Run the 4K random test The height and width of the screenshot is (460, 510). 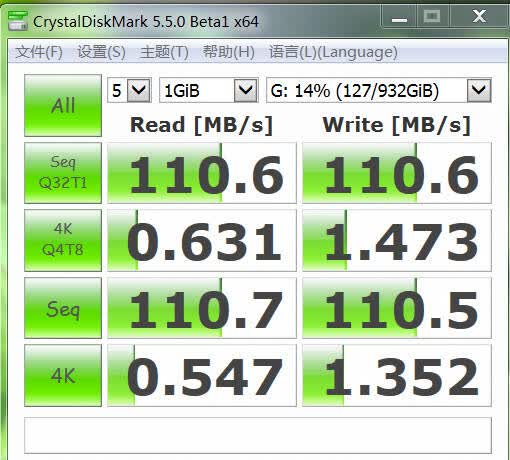point(63,375)
